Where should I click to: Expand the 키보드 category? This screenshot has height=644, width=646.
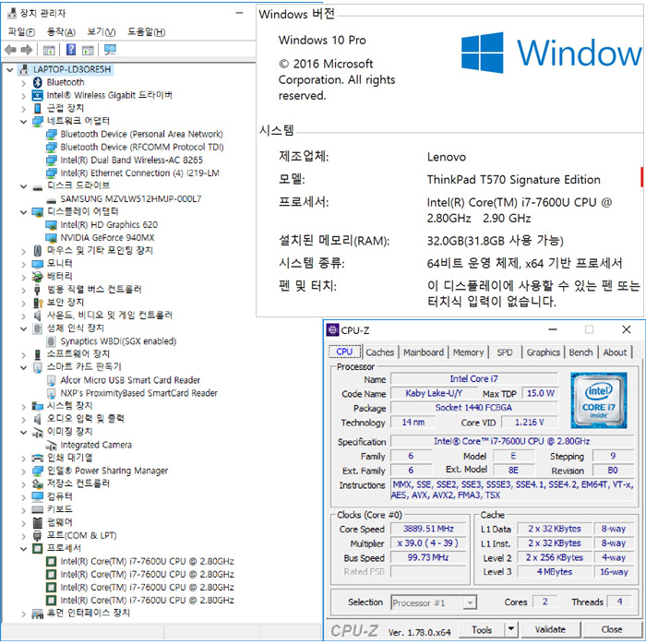tap(23, 510)
